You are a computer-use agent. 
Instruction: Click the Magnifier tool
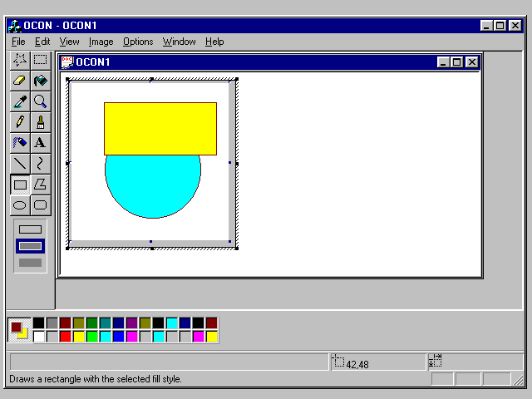pos(40,101)
